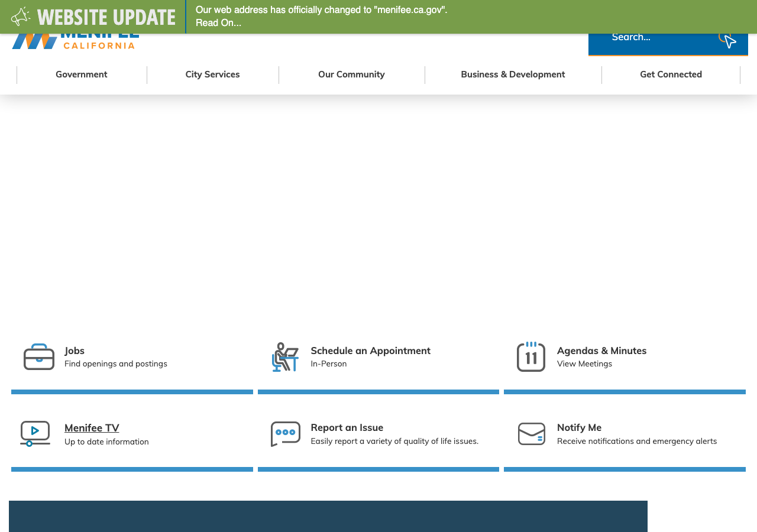Click the Read On... link
Screen dimensions: 757x532
point(218,23)
